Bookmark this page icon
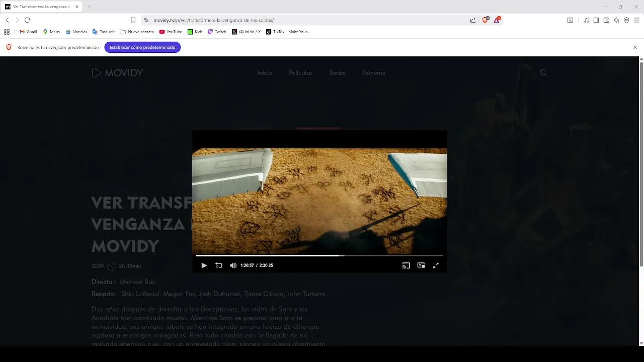644x362 pixels. 133,20
